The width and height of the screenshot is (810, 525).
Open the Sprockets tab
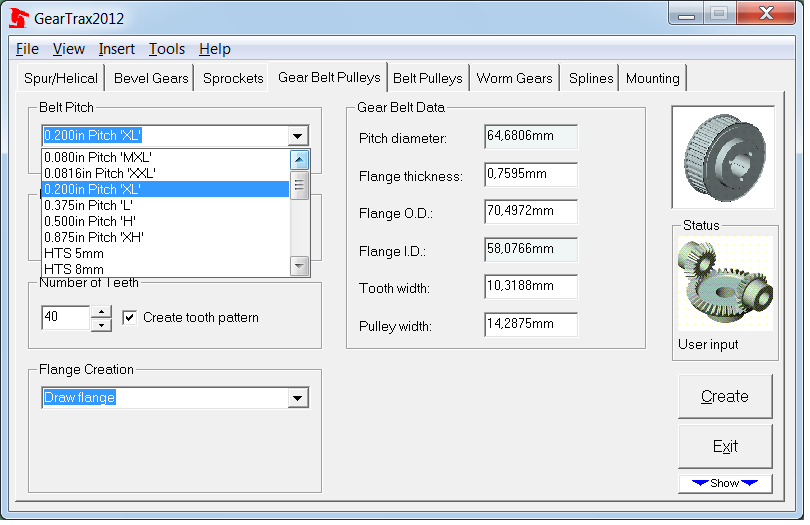[233, 78]
